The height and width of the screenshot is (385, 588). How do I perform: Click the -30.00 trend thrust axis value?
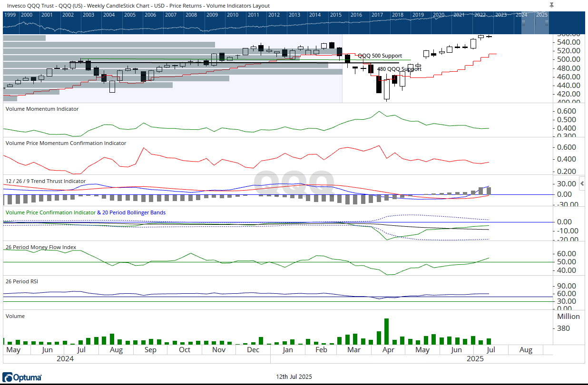pos(567,205)
